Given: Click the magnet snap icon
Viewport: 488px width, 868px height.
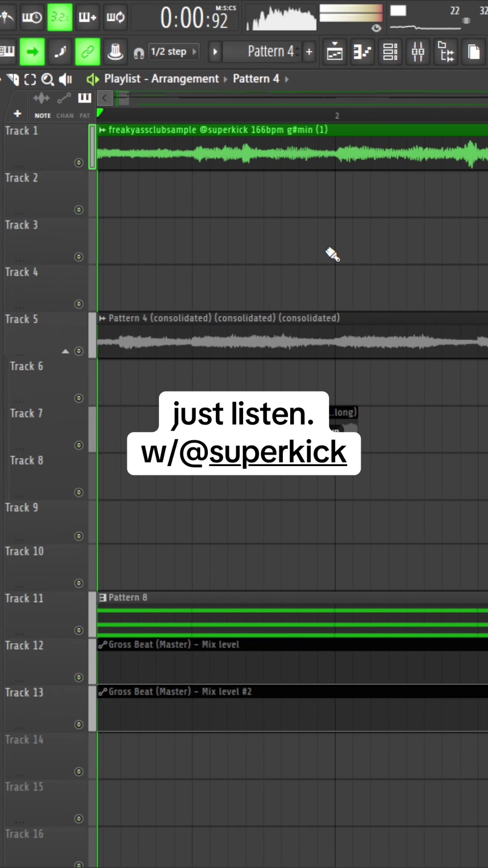Looking at the screenshot, I should pyautogui.click(x=139, y=54).
